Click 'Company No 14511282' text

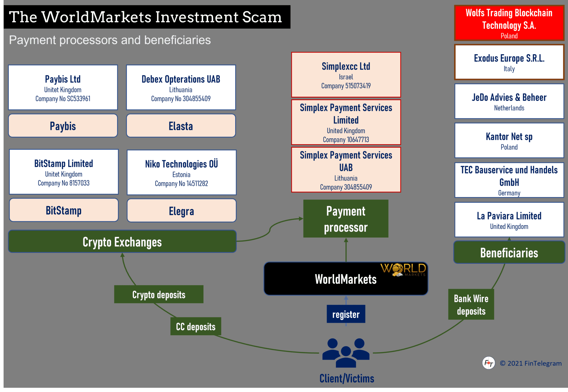click(x=181, y=184)
